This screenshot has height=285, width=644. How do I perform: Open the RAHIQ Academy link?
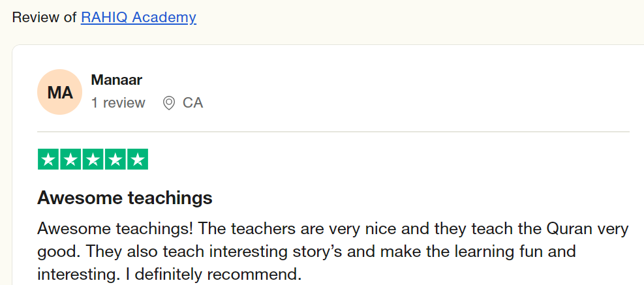tap(138, 17)
